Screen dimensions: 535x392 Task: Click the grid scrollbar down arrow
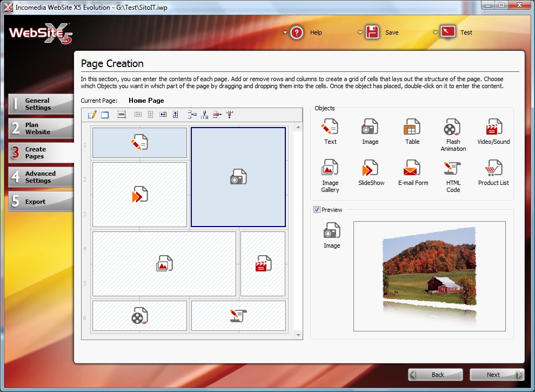298,335
